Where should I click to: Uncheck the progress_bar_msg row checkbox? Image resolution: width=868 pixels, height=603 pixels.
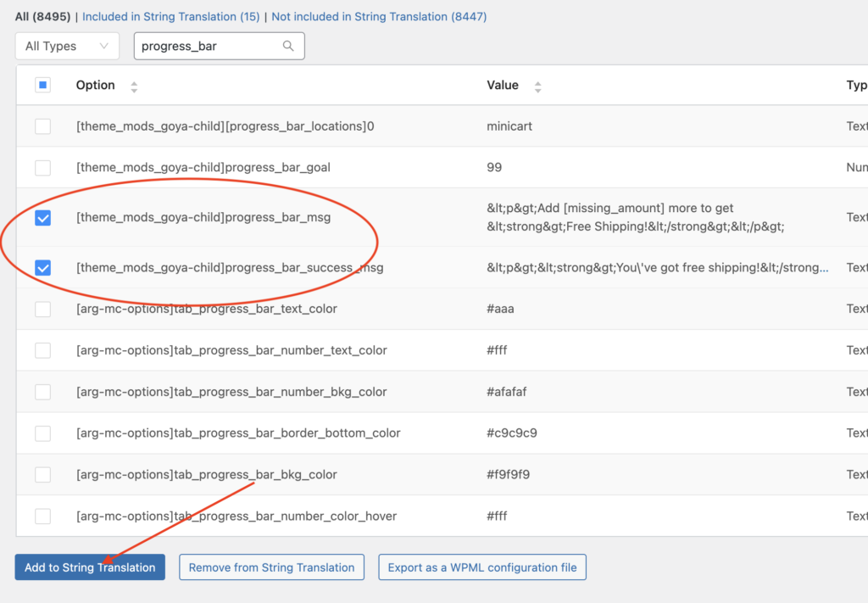pyautogui.click(x=42, y=218)
